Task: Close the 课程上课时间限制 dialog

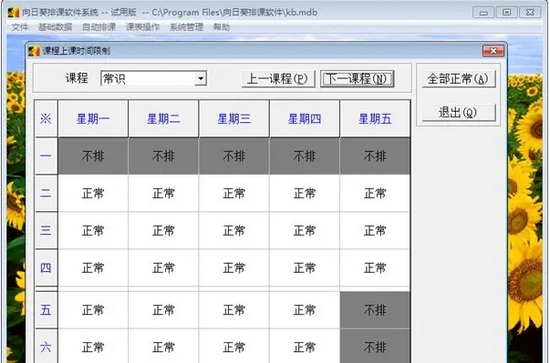Action: tap(493, 51)
